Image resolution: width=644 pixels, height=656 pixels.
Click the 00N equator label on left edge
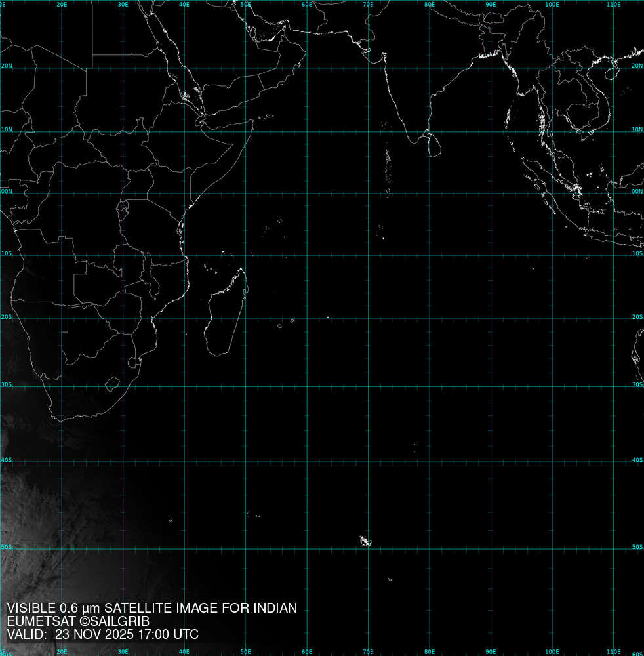tap(6, 192)
